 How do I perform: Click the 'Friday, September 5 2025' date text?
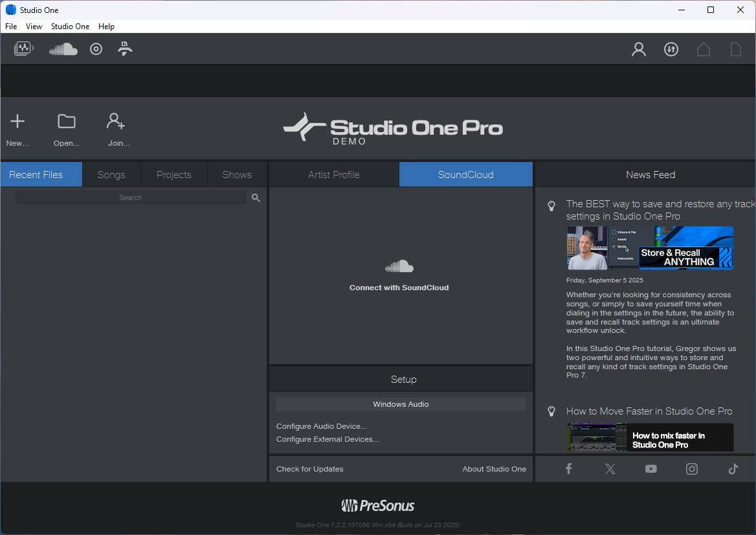[x=605, y=280]
